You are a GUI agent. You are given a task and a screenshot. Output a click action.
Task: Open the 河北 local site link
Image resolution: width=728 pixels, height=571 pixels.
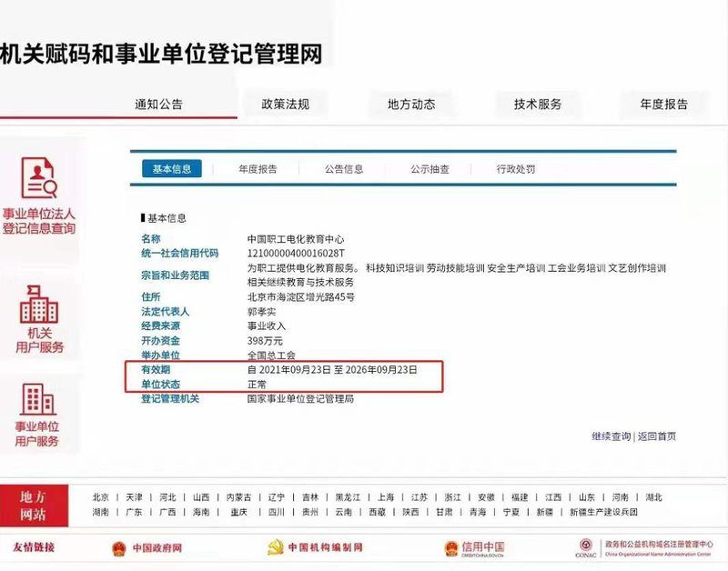(167, 497)
